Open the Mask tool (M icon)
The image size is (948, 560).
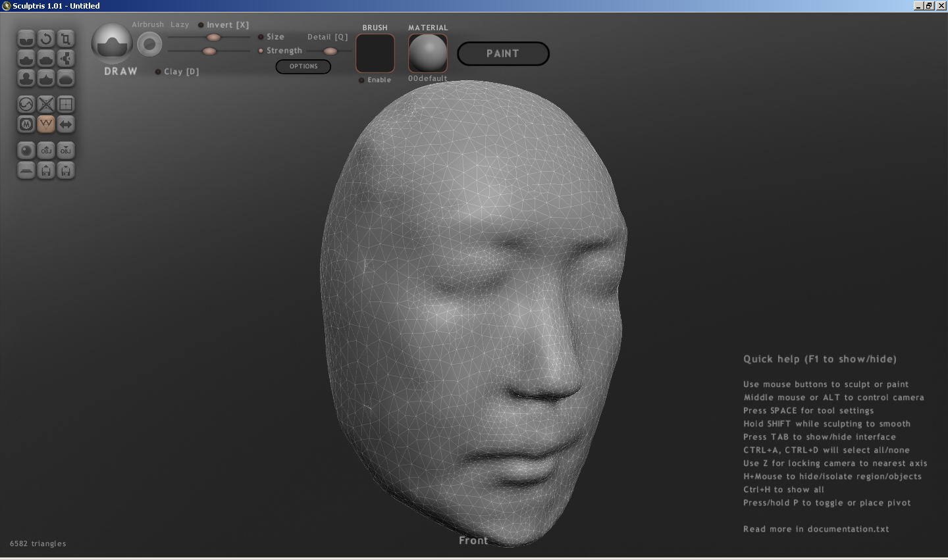coord(26,124)
